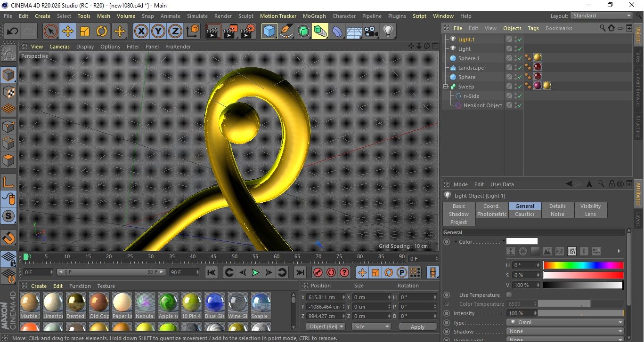Click the Apply button

tap(417, 326)
